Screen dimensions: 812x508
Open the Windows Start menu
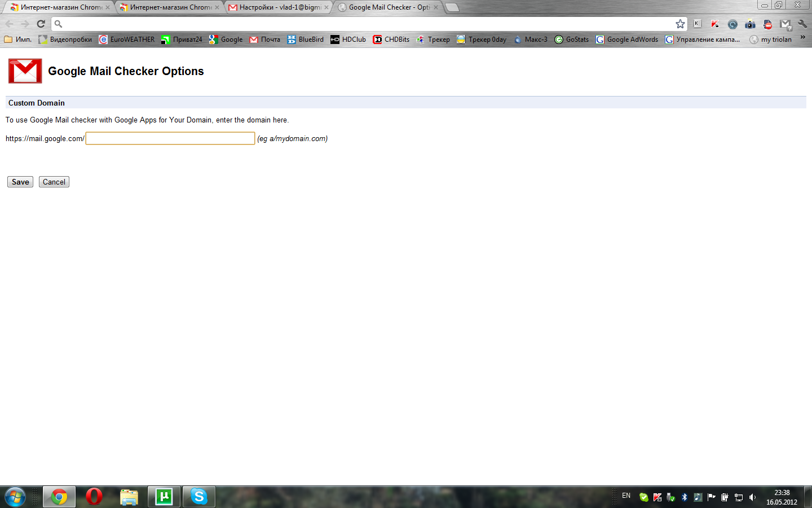pyautogui.click(x=15, y=497)
